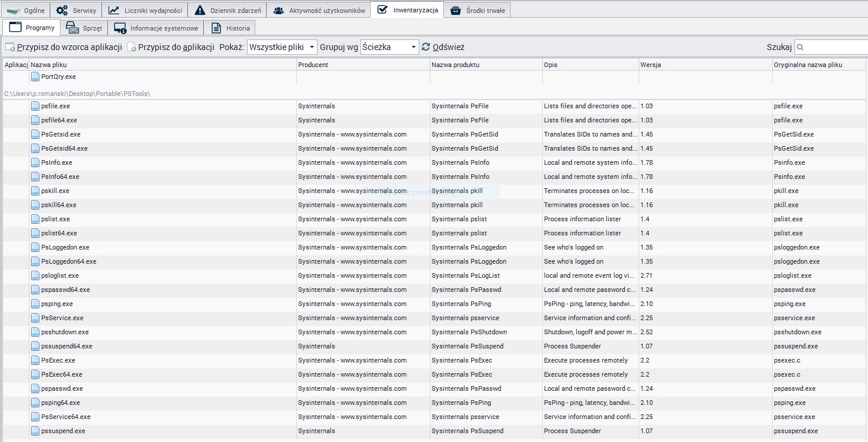Sort by Producent column header
Viewport: 868px width, 442px height.
coord(363,65)
